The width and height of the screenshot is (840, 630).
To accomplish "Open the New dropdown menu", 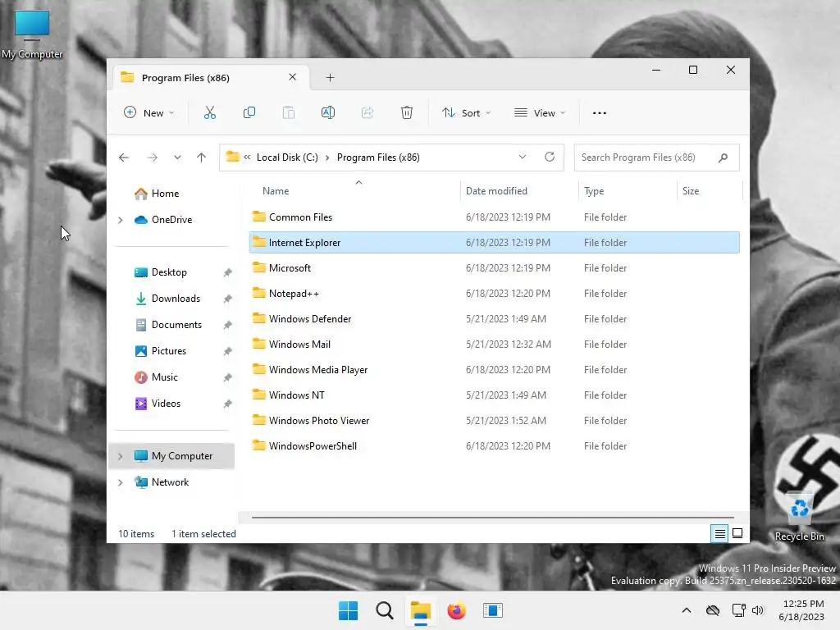I will point(149,112).
